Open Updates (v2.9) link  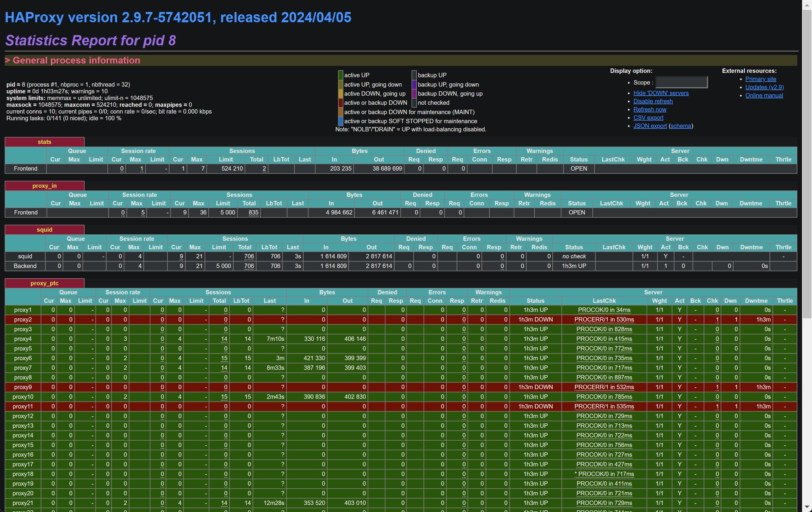coord(764,87)
